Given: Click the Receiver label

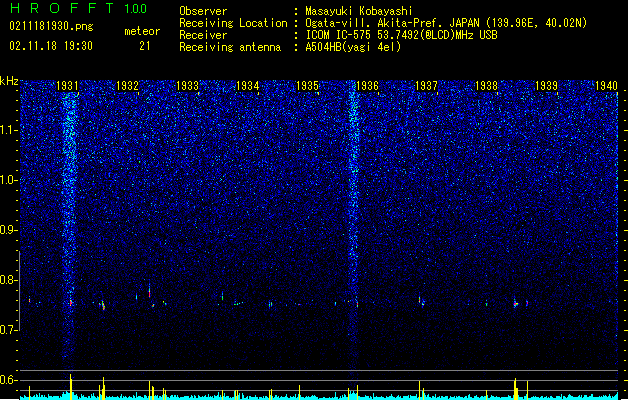Looking at the screenshot, I should click(203, 35).
